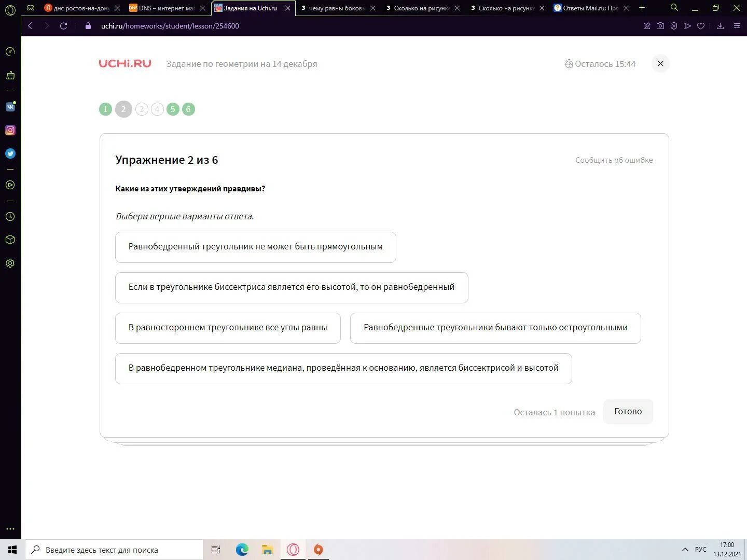Go to exercise step 6
The width and height of the screenshot is (747, 560).
[x=188, y=109]
